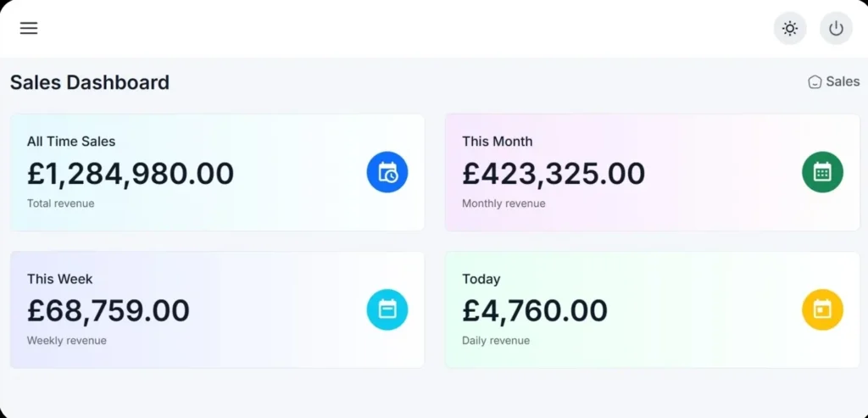
Task: Open the Sales breadcrumb link
Action: [843, 81]
